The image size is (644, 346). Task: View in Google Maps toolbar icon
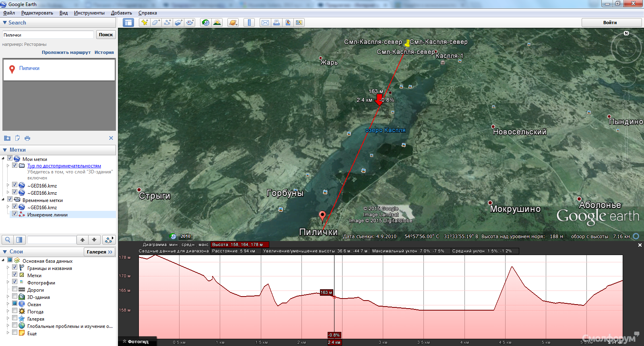[299, 23]
